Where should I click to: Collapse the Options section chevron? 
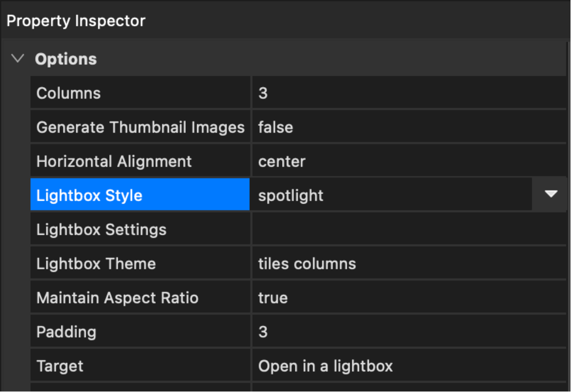click(18, 59)
